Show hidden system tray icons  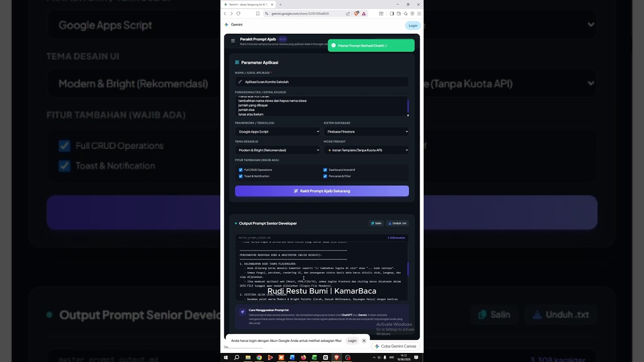374,357
